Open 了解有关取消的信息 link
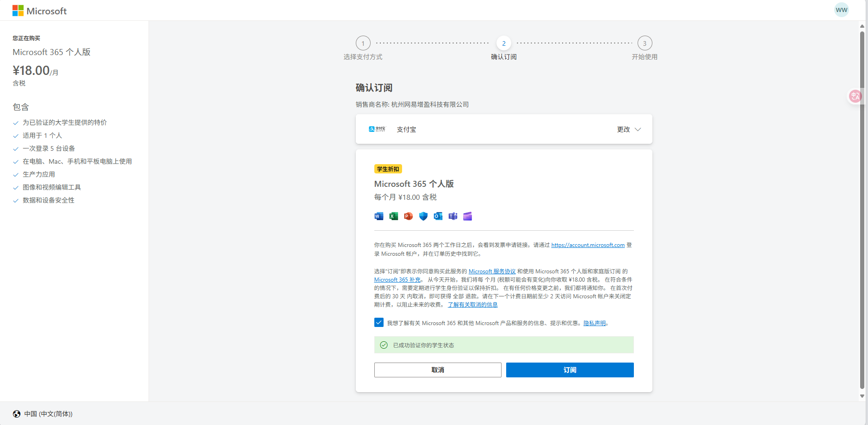This screenshot has width=868, height=425. point(472,305)
